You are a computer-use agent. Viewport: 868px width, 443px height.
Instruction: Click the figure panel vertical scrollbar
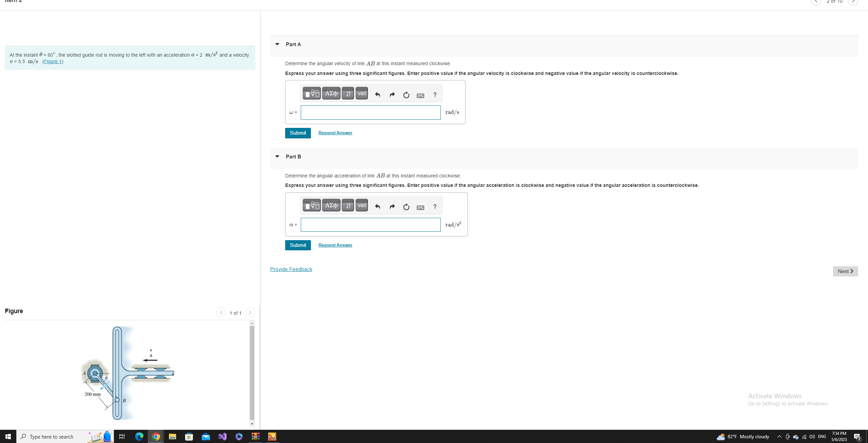[x=252, y=373]
